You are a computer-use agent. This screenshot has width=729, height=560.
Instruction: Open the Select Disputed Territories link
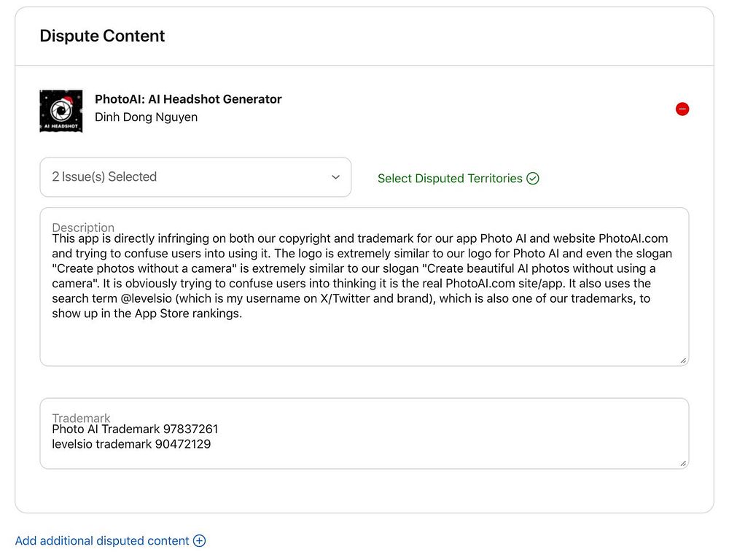click(x=450, y=179)
